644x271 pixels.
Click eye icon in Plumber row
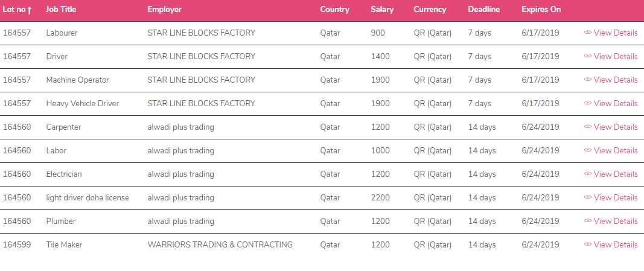[588, 222]
